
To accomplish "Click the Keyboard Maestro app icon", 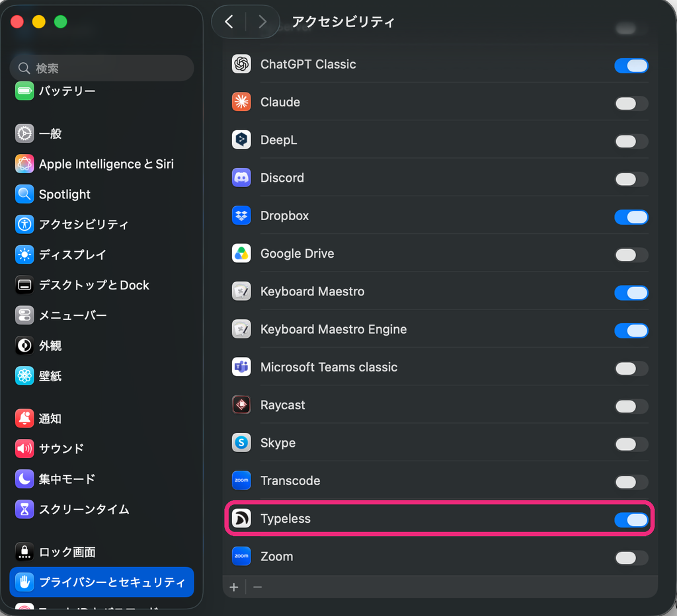I will point(241,291).
